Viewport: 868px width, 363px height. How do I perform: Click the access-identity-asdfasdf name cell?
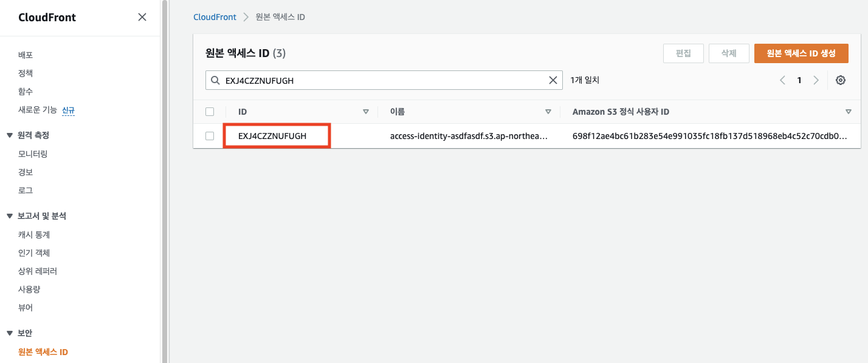pos(469,136)
